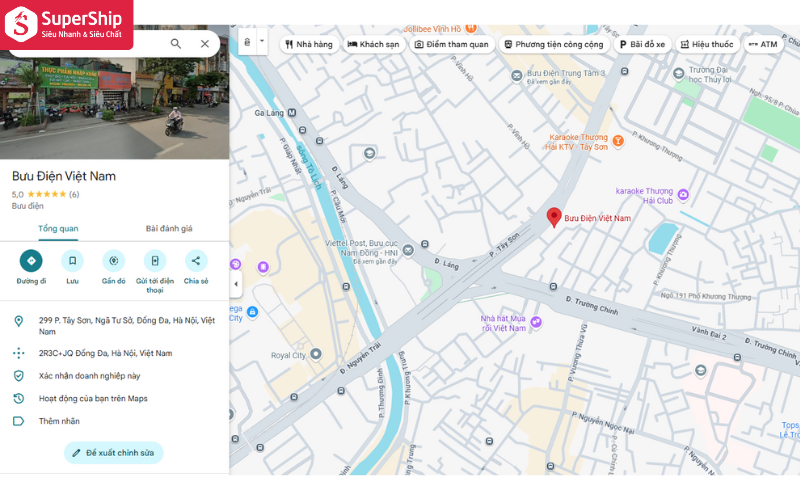Click the plus code dots icon
The height and width of the screenshot is (500, 800).
(x=18, y=353)
